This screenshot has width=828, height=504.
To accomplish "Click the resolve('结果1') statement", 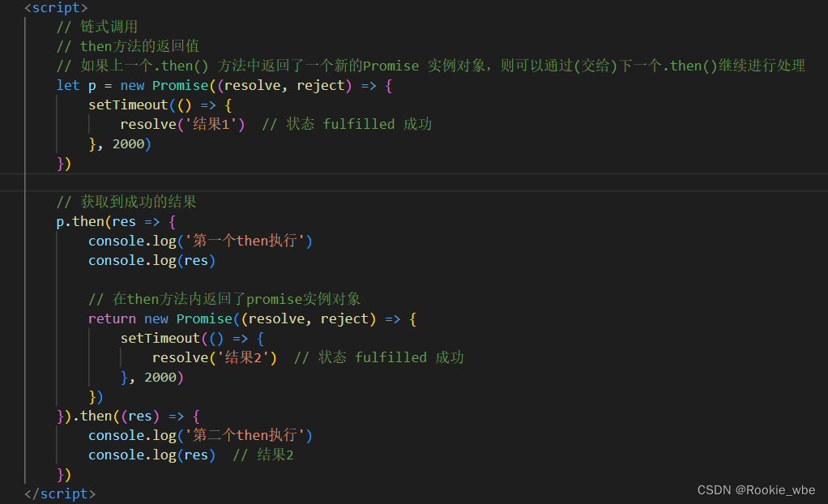I will tap(183, 125).
